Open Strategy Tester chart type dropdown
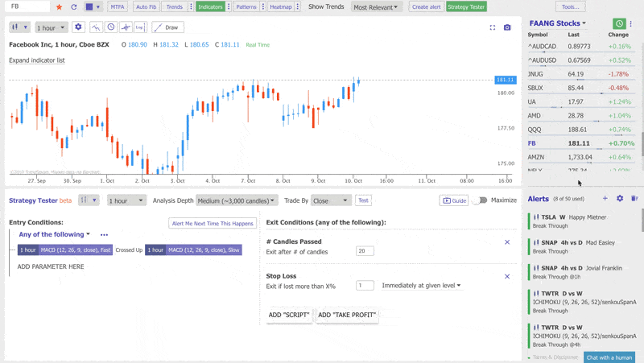Viewport: 644px width, 363px height. [x=89, y=200]
